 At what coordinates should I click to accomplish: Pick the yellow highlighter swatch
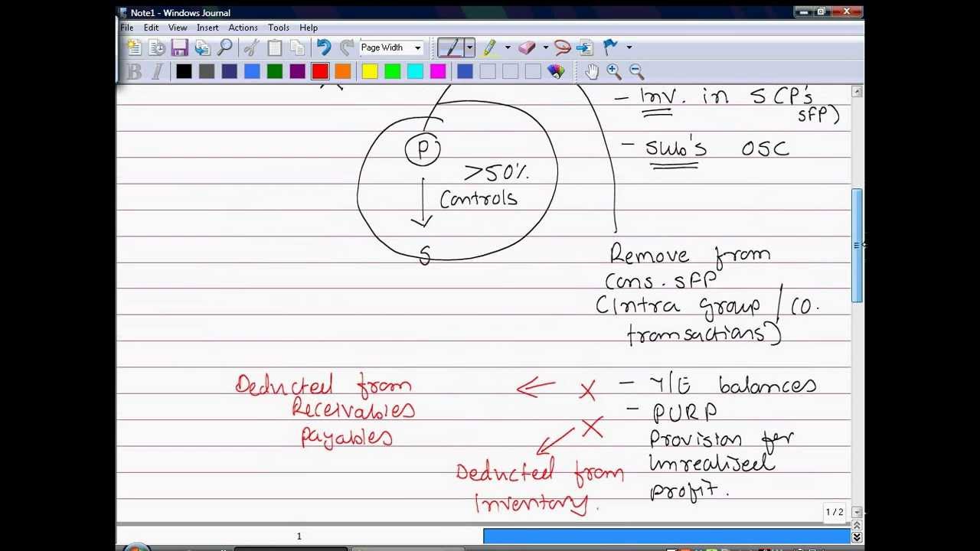(370, 72)
